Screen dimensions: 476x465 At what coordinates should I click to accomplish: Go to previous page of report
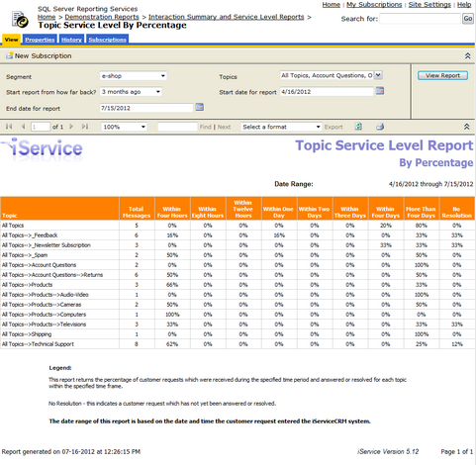pyautogui.click(x=23, y=127)
